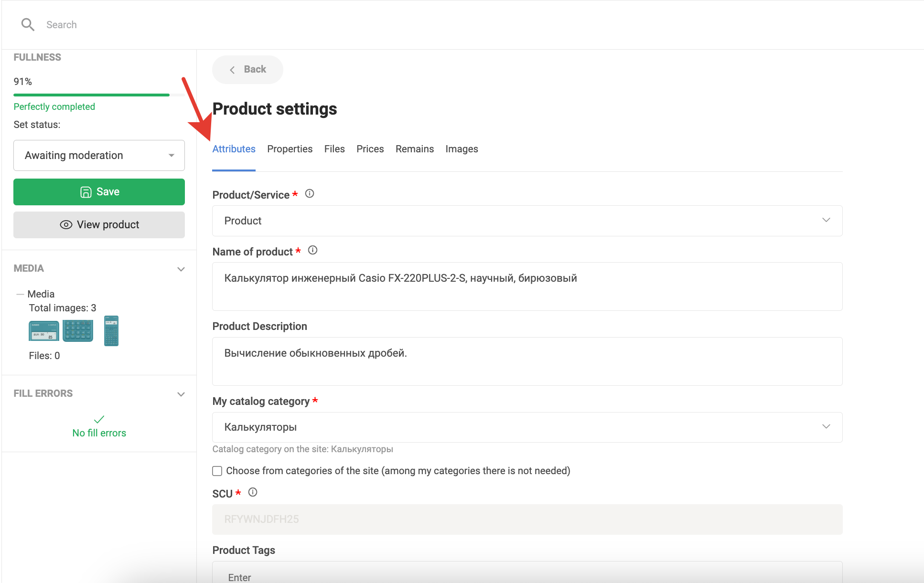Collapse the MEDIA section chevron
924x583 pixels.
tap(181, 269)
